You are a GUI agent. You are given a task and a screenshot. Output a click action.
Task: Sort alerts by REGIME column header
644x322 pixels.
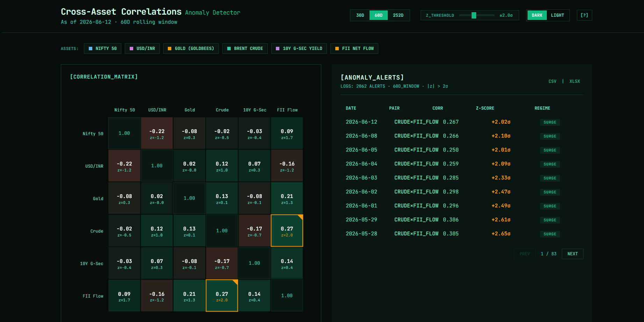click(542, 108)
